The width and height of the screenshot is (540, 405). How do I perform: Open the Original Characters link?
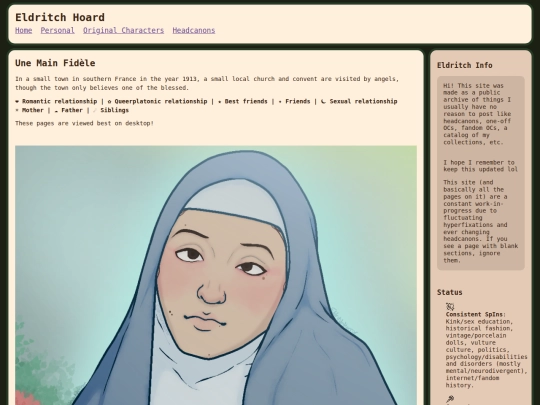(x=123, y=30)
